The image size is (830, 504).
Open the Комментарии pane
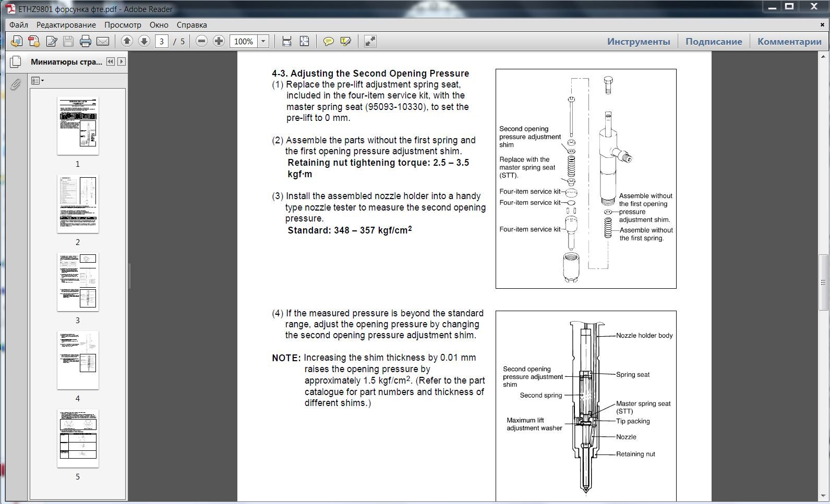tap(789, 42)
